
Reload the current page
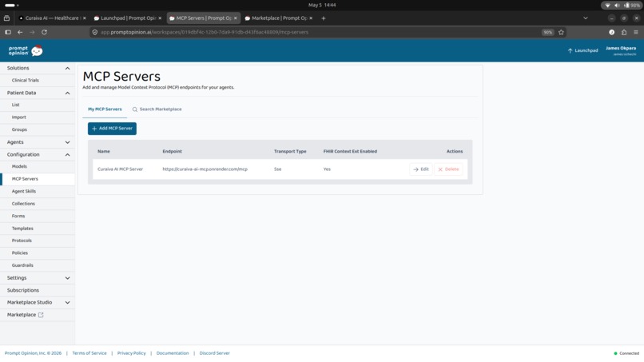[44, 32]
